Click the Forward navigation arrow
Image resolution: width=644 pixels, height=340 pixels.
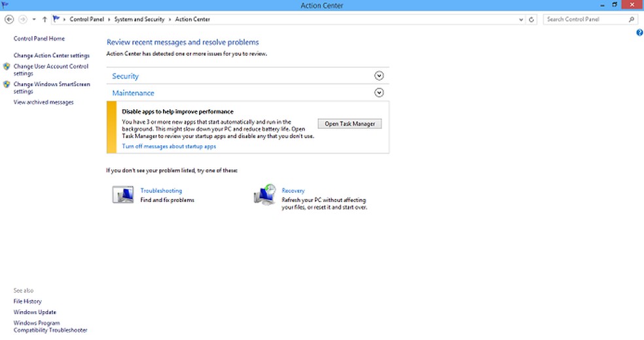pyautogui.click(x=23, y=19)
